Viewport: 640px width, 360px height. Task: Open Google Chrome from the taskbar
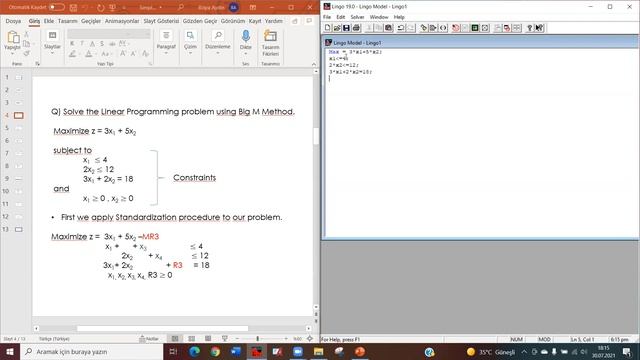[x=215, y=351]
